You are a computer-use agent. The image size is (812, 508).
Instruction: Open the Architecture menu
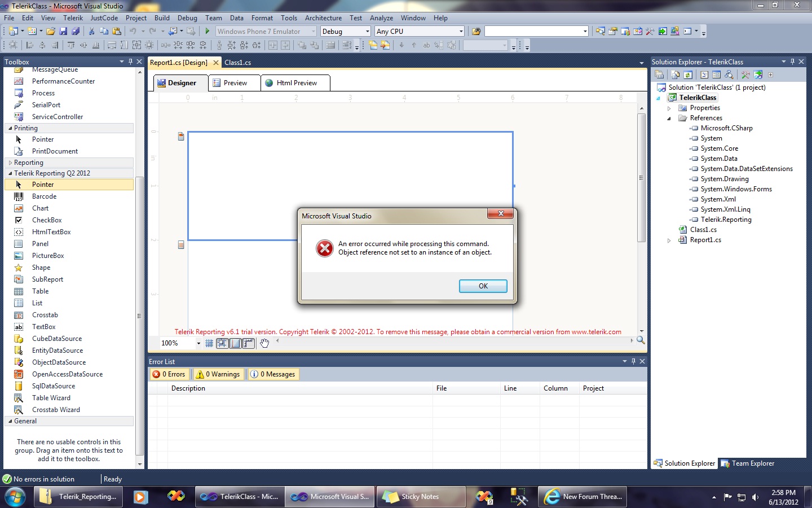pos(323,18)
